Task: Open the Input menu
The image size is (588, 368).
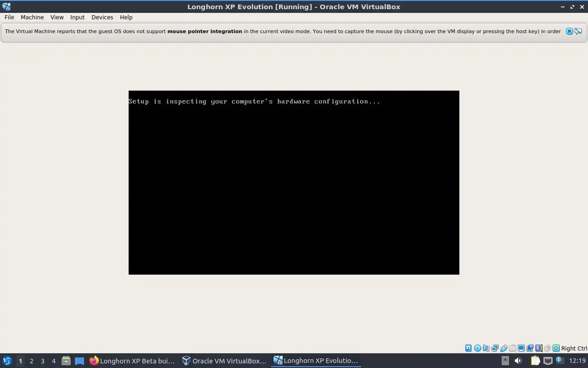Action: tap(77, 17)
